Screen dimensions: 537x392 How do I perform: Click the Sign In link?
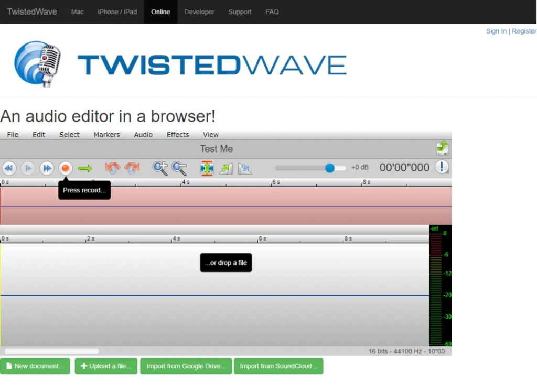point(496,31)
